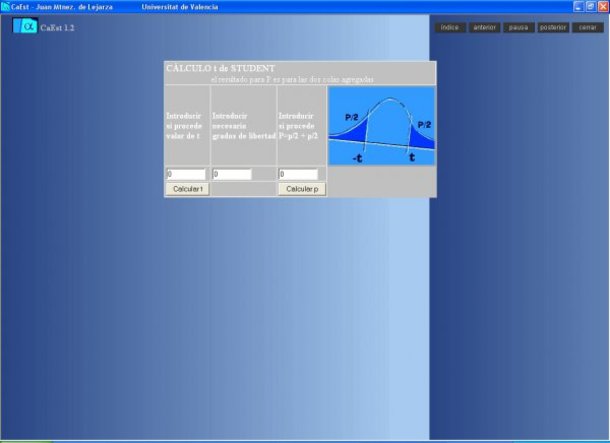Click the cerrar button
610x443 pixels.
[587, 27]
